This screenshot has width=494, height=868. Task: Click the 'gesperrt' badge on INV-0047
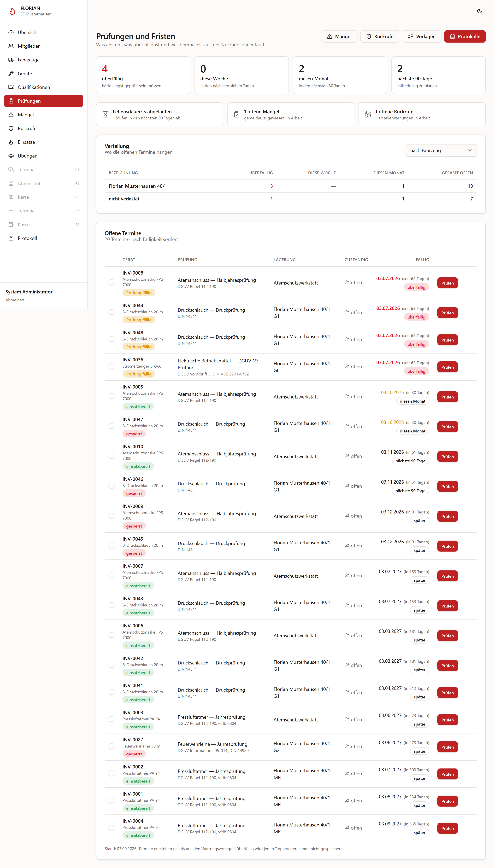(134, 434)
